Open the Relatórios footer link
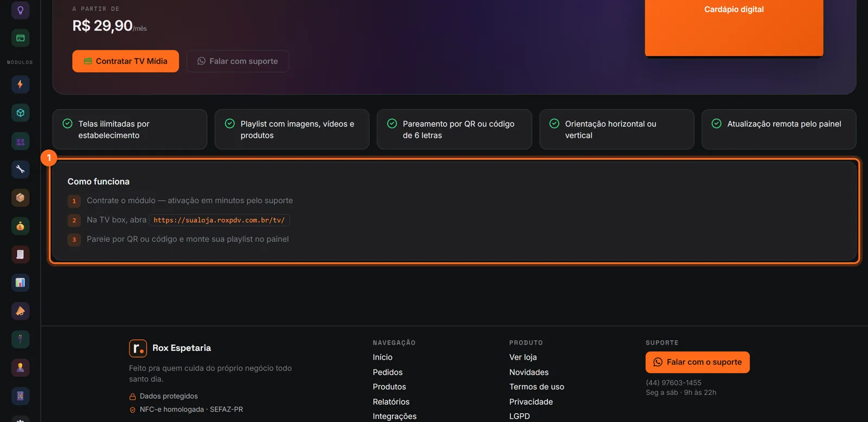The image size is (868, 422). point(391,402)
